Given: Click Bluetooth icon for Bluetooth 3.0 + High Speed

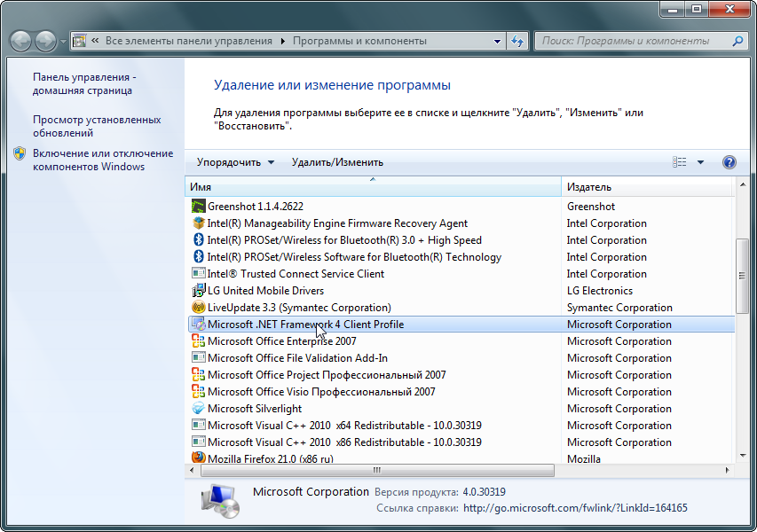Looking at the screenshot, I should [x=199, y=240].
